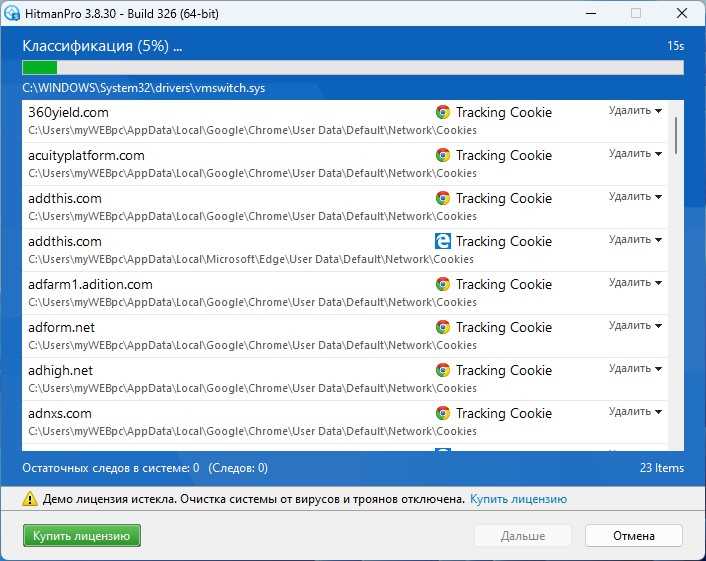
Task: Click the green Купить лицензию button
Action: 81,536
